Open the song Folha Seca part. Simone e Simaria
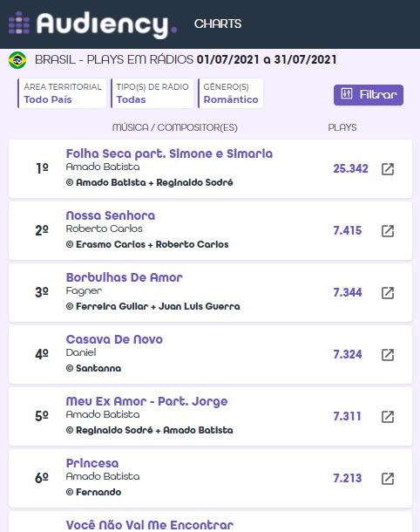 pos(169,153)
